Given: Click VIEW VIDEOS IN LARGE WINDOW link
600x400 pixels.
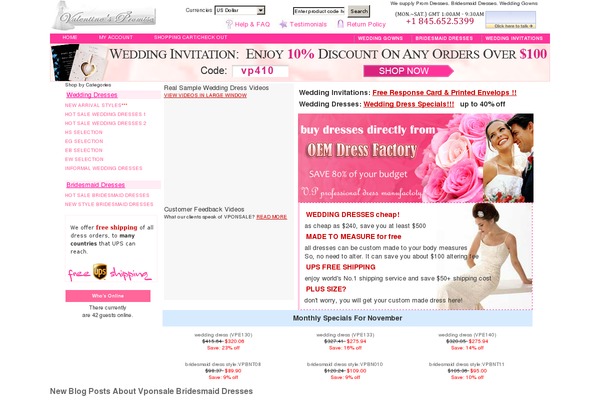Looking at the screenshot, I should [205, 95].
